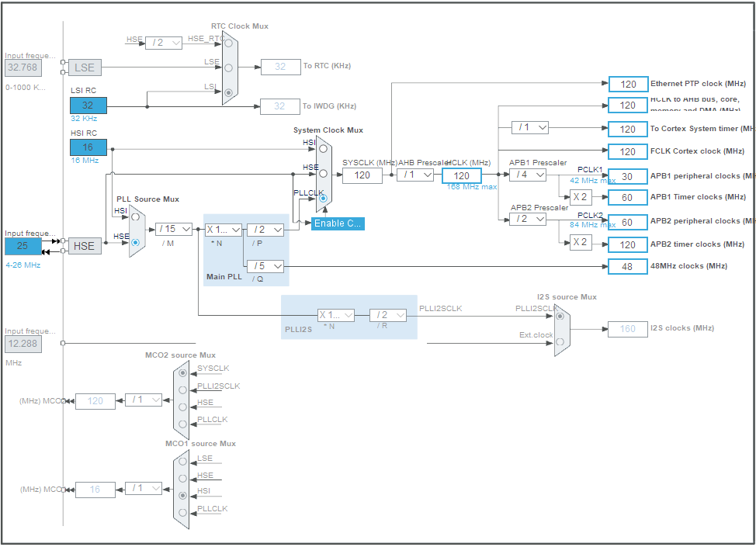Viewport: 756px width, 547px height.
Task: Select Ext.clock in I2S source Mux
Action: 560,341
